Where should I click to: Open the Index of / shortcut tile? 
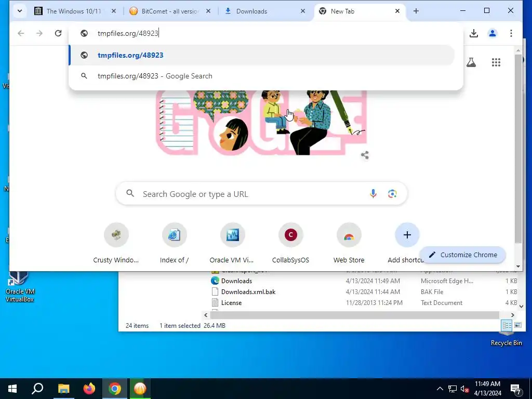(x=174, y=243)
